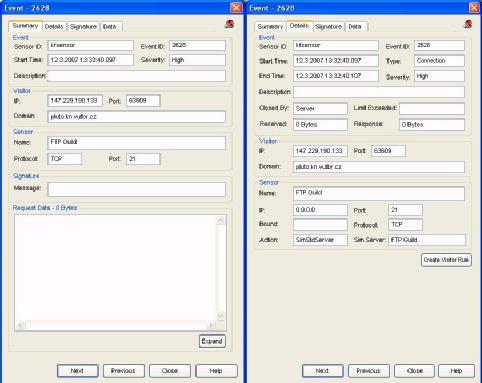Screen dimensions: 482x383
Task: Click the Request Data text area
Action: pos(115,268)
